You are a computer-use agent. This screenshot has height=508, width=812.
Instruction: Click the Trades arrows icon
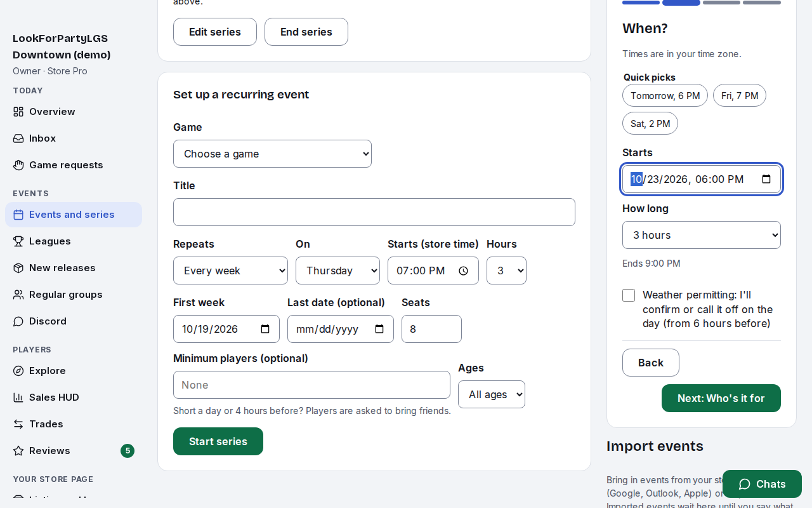[18, 424]
